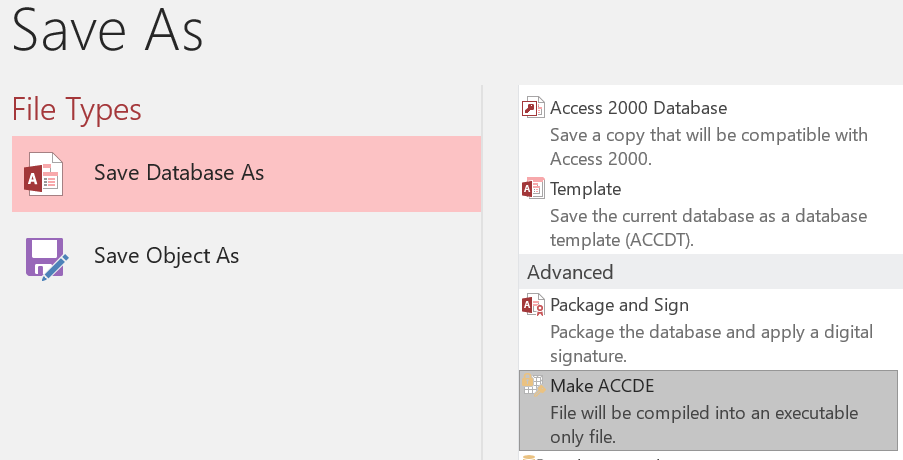Click the database template (ACCDT) description text
This screenshot has width=903, height=460.
[x=709, y=228]
